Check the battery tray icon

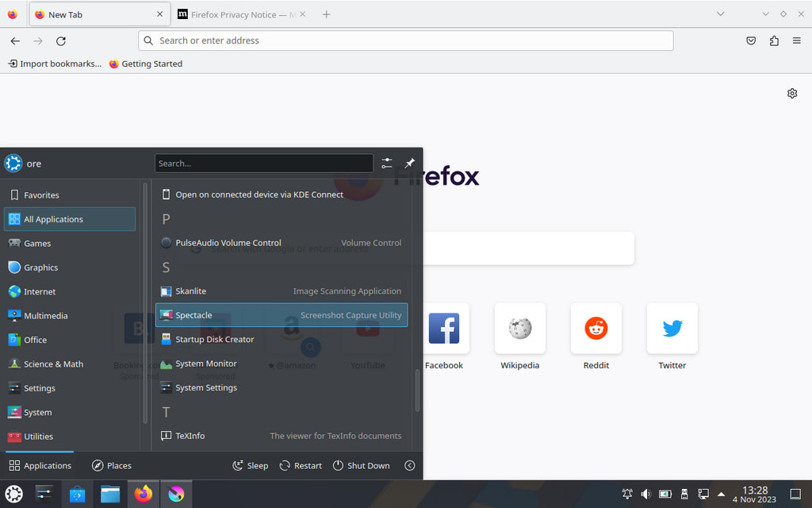click(665, 494)
